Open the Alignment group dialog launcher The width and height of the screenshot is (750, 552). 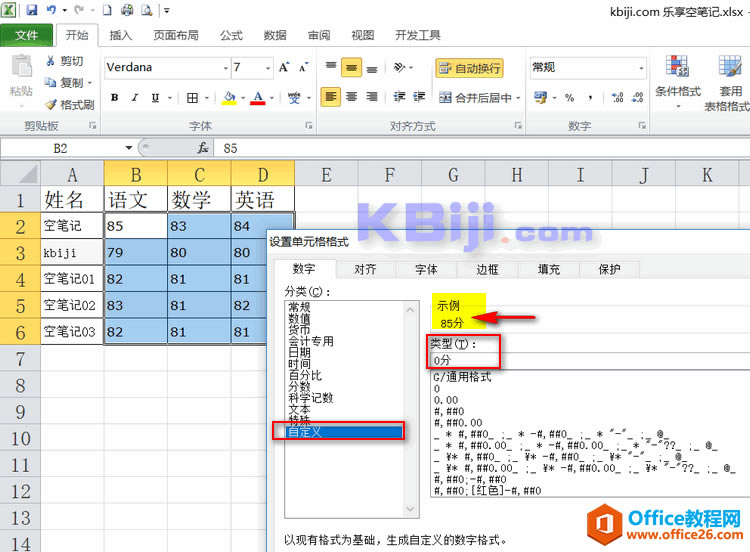[518, 125]
